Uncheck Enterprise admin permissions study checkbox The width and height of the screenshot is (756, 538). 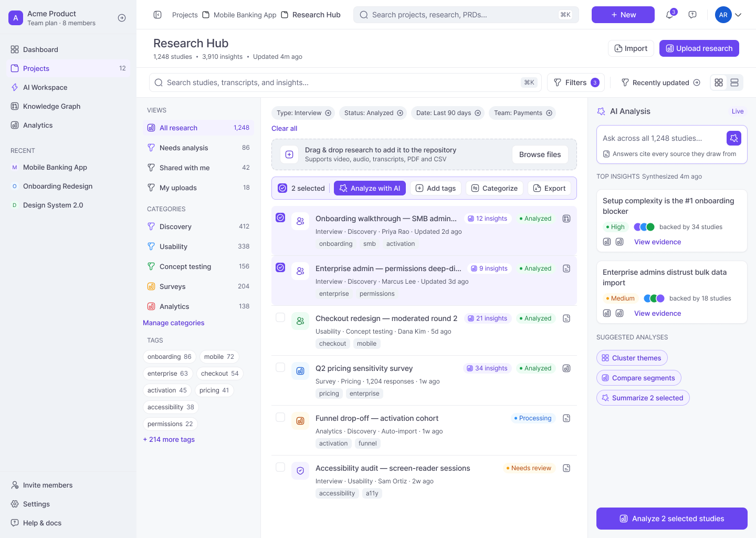tap(280, 267)
